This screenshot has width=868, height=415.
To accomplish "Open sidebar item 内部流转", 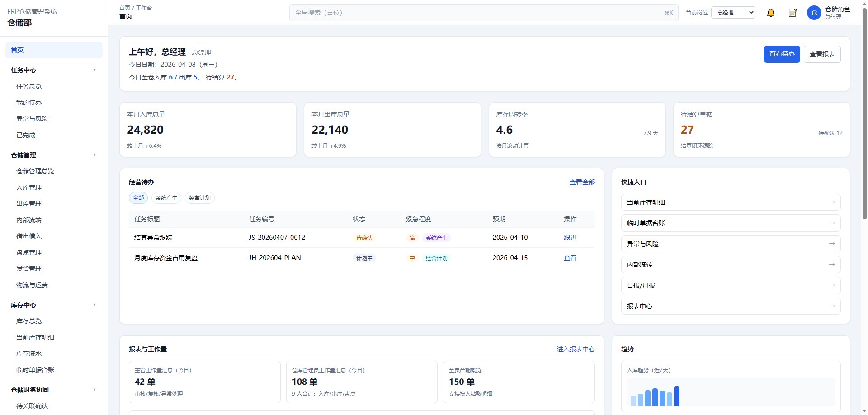I will (x=54, y=220).
